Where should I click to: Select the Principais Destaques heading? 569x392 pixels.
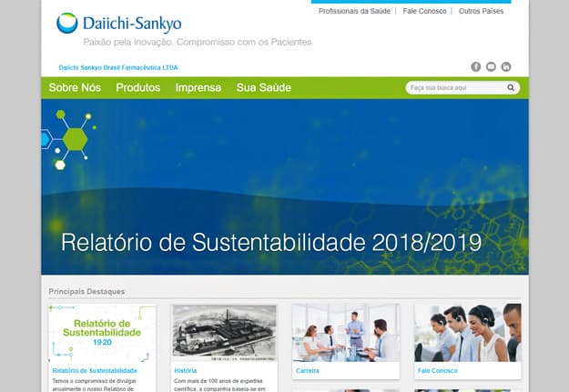coord(86,292)
